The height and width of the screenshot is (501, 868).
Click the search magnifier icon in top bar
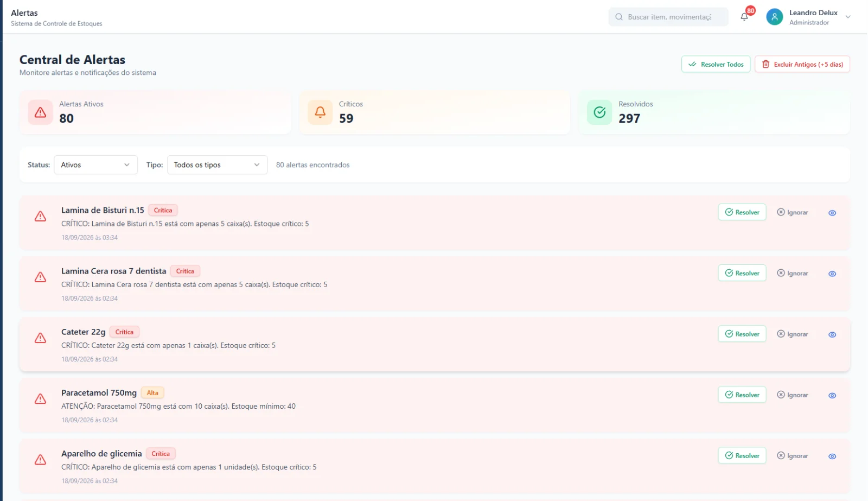[x=619, y=17]
